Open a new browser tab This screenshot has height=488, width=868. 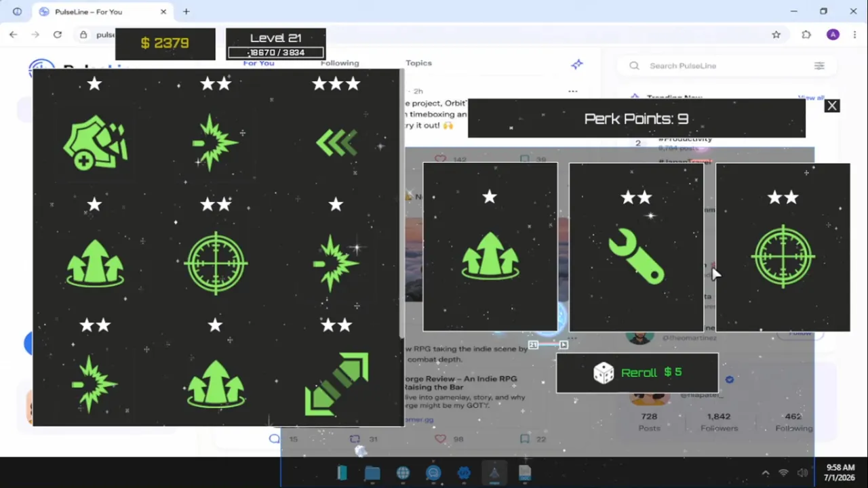[x=186, y=12]
